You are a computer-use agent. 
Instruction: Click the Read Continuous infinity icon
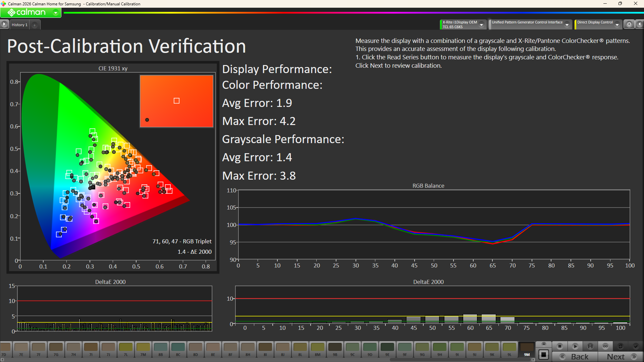(605, 346)
